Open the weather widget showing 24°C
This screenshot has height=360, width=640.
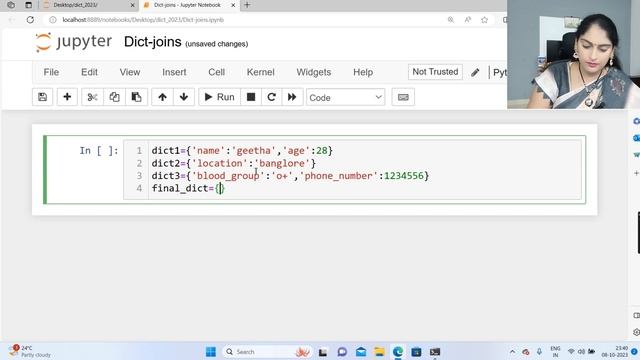[31, 351]
